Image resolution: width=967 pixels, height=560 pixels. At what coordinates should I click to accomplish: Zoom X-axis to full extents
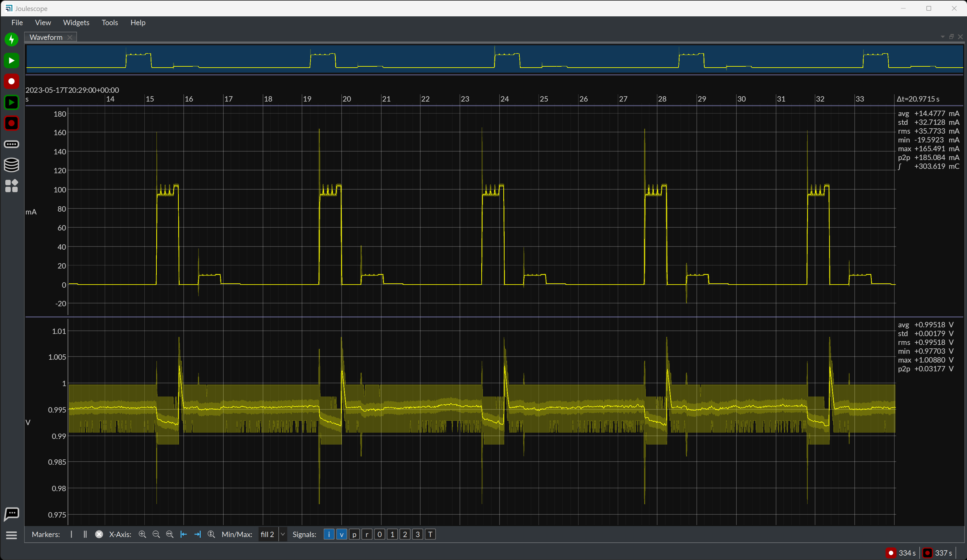[x=170, y=534]
